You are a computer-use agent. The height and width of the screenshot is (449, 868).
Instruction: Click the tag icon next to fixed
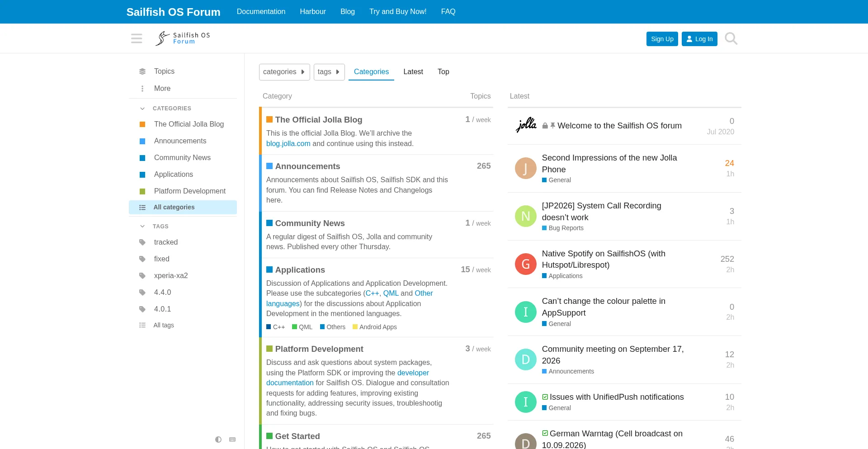click(142, 259)
